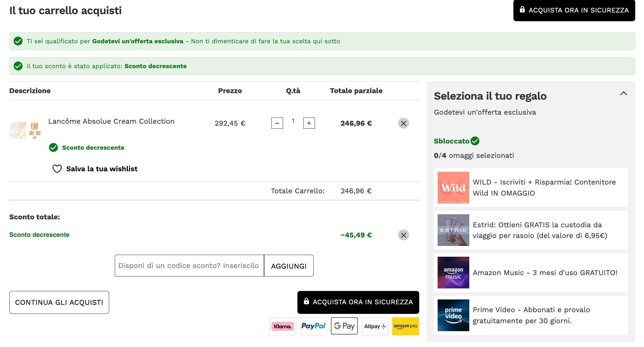Decrease Lancôme quantity with the minus button
Viewport: 644px width, 347px height.
[x=277, y=123]
